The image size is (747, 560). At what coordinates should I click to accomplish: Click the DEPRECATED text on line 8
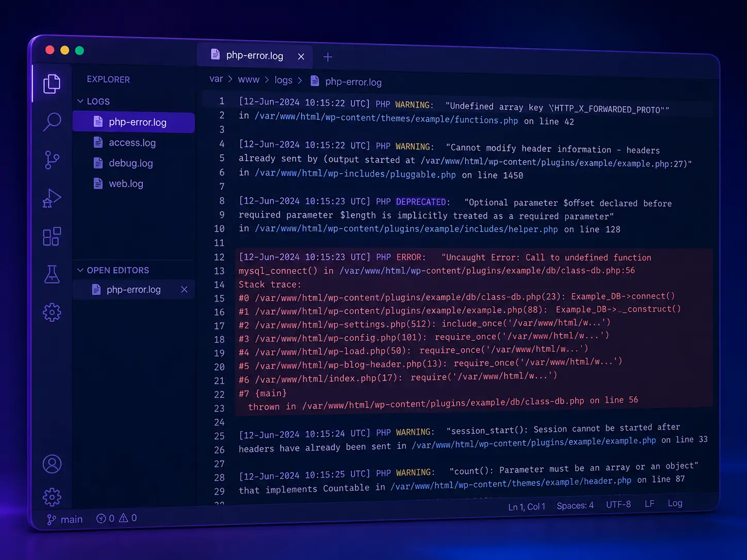[x=421, y=202]
